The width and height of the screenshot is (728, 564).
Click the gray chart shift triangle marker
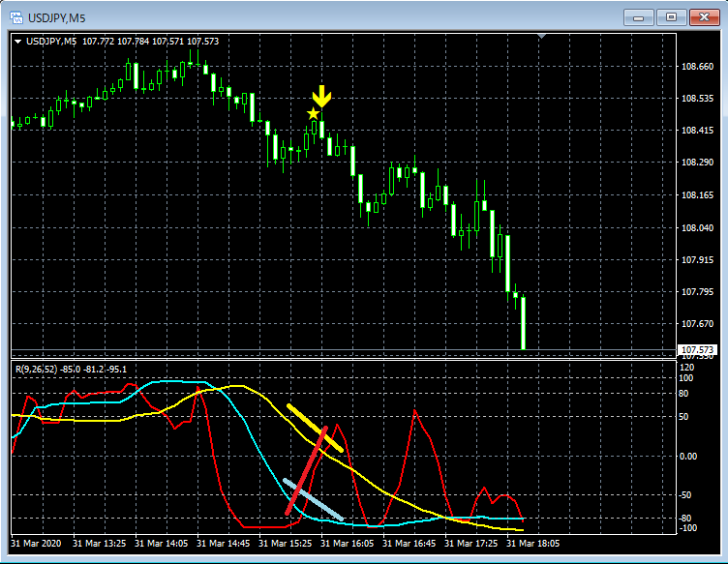point(543,37)
